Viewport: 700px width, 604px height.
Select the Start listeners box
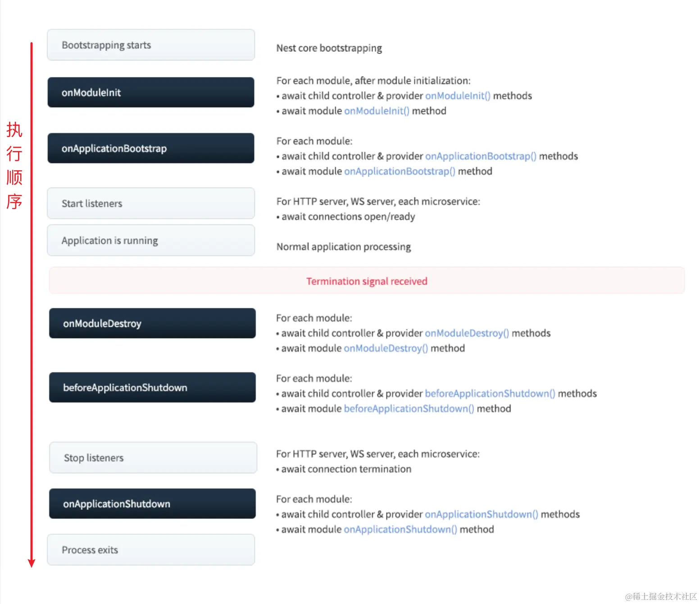[x=151, y=203]
